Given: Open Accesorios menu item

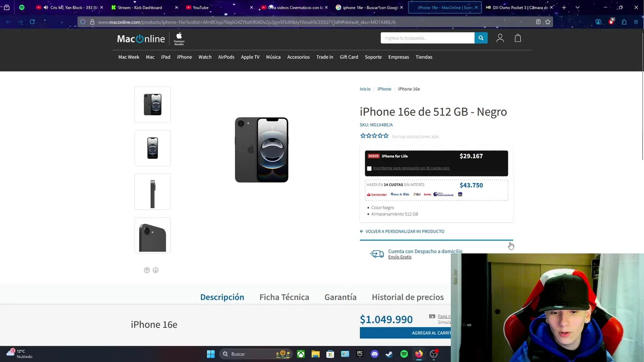Looking at the screenshot, I should pos(298,57).
